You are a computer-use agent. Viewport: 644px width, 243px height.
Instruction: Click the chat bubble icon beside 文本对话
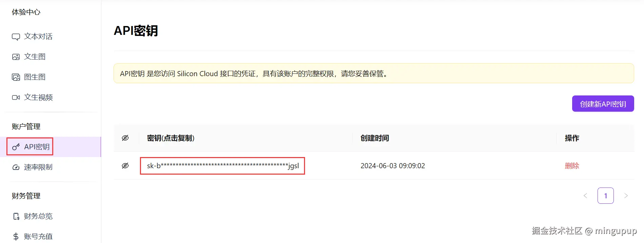tap(16, 37)
